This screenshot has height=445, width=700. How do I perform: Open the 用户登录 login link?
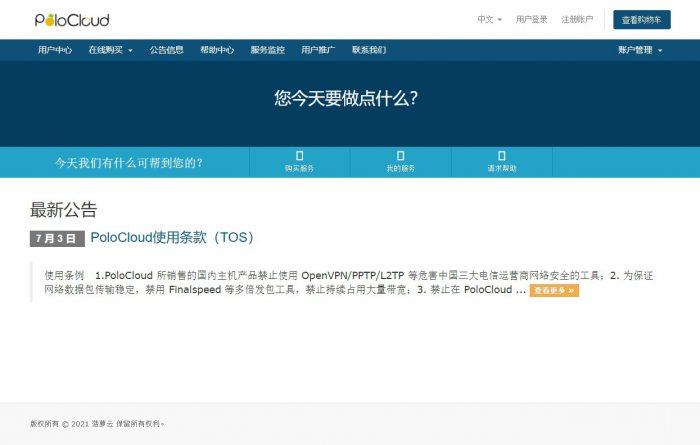(x=531, y=19)
